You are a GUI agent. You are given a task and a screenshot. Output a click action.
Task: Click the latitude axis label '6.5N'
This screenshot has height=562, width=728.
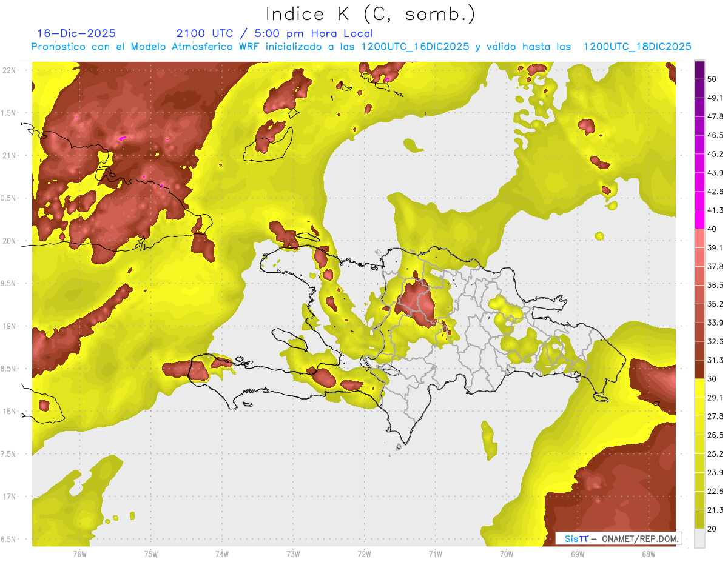[9, 540]
